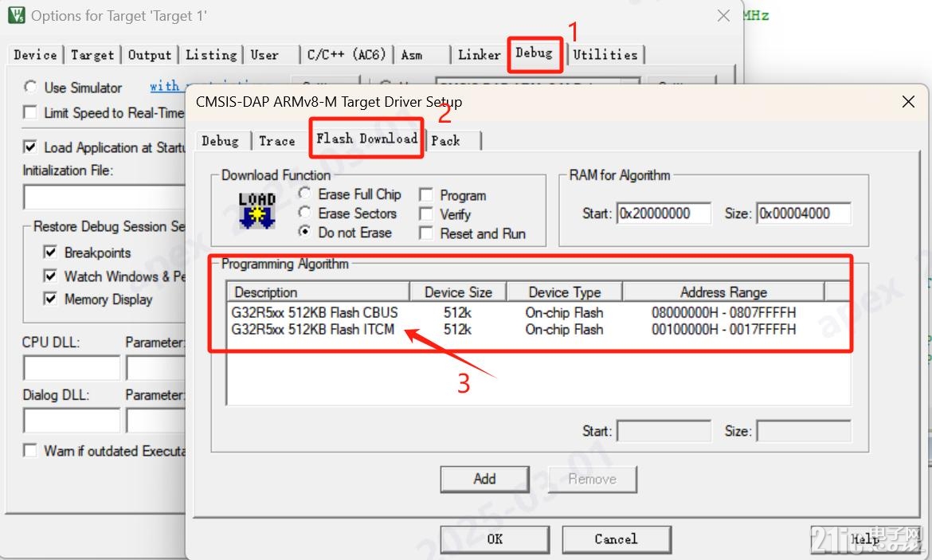Click the Dialog DLL input field
The width and height of the screenshot is (932, 560).
coord(72,421)
